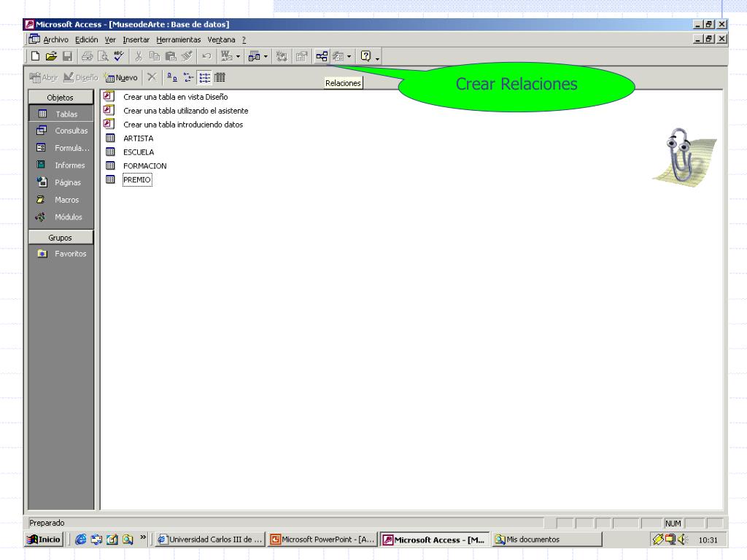This screenshot has height=560, width=747.
Task: Open the Ver menu
Action: tap(110, 39)
